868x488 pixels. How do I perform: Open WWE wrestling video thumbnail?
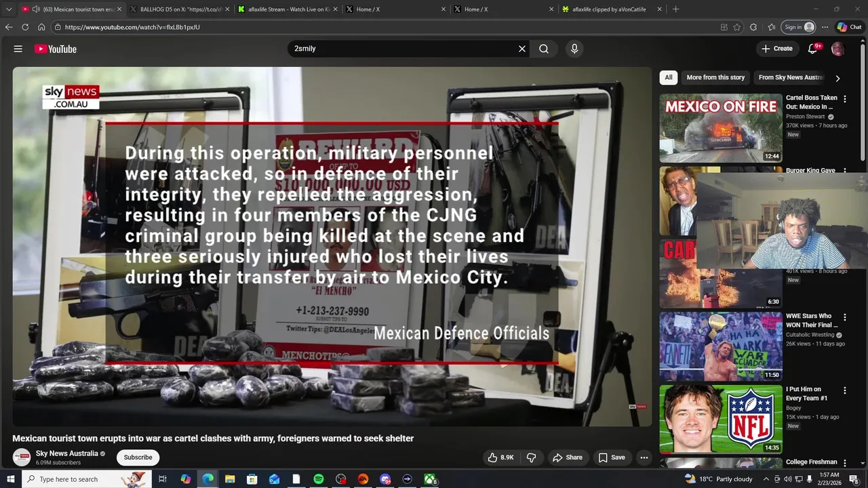[721, 346]
